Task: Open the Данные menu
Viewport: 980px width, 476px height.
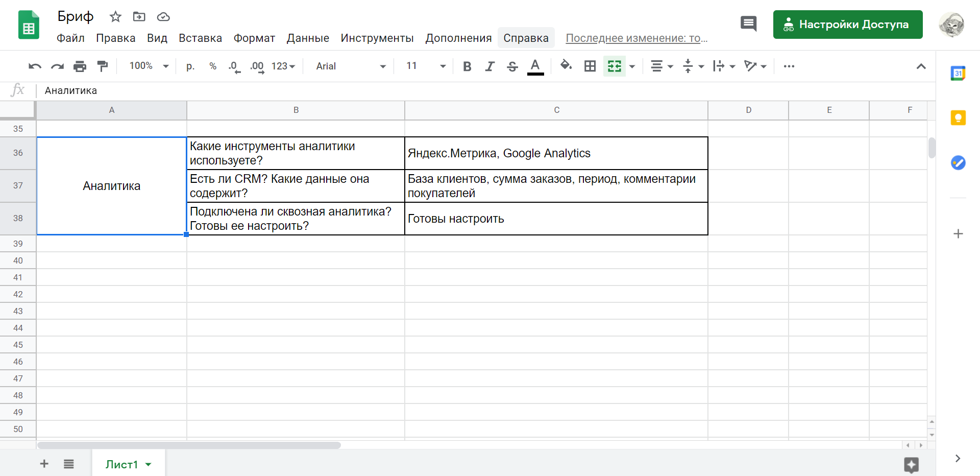Action: click(308, 38)
